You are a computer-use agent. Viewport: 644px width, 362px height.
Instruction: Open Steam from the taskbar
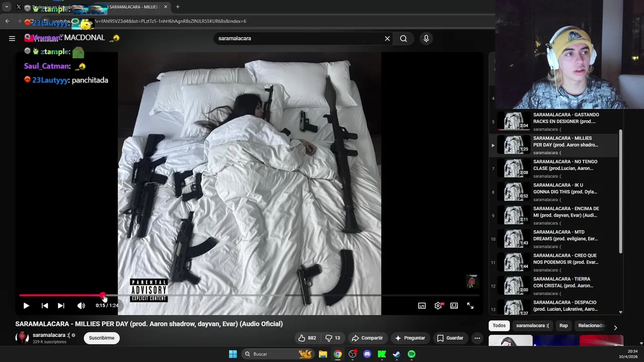coord(396,354)
